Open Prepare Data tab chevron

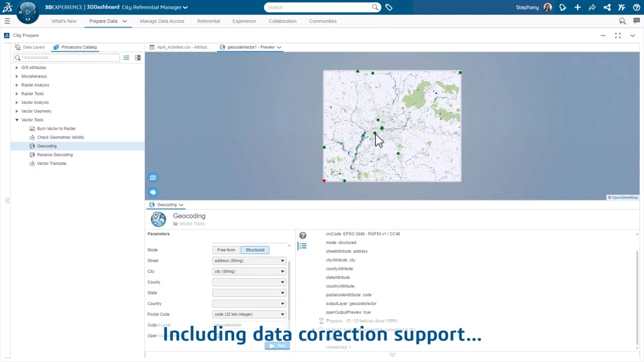[125, 21]
